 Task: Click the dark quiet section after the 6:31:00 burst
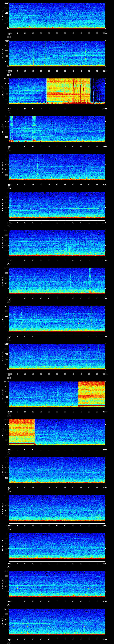(x=98, y=90)
